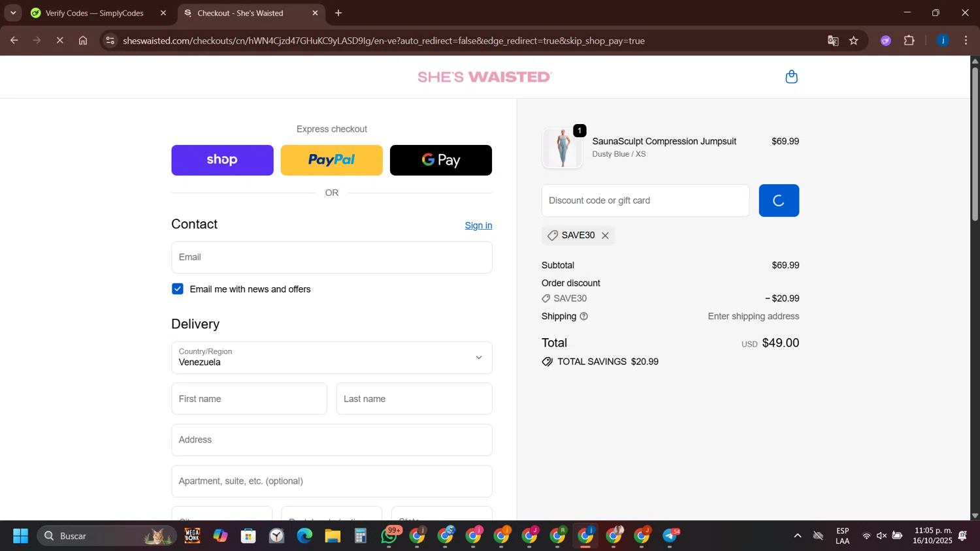Open Chrome three-dot menu

[x=966, y=40]
